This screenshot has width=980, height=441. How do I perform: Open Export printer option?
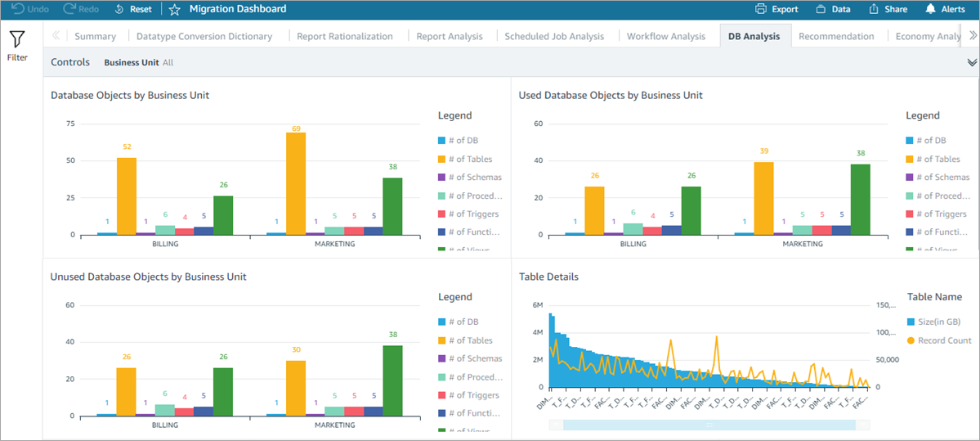click(x=776, y=9)
